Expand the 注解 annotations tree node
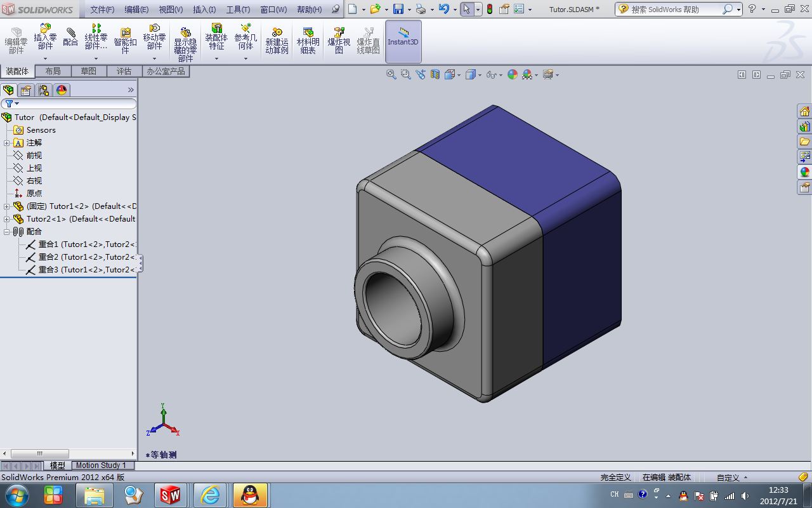Screen dimensions: 812x508 coord(7,143)
